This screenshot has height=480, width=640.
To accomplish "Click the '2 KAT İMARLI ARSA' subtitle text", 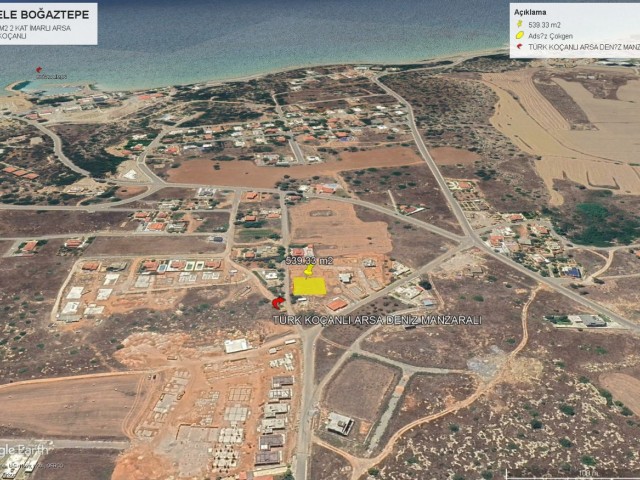I will point(40,28).
